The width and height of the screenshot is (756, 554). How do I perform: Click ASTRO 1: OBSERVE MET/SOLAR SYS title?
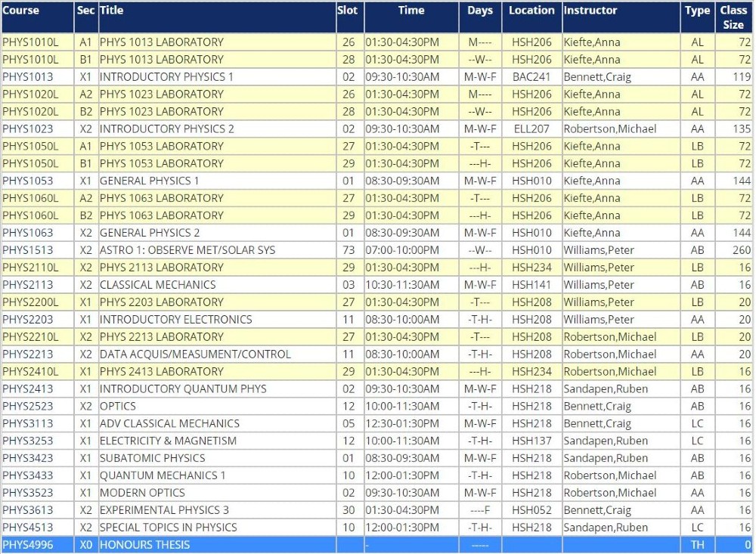[x=187, y=250]
